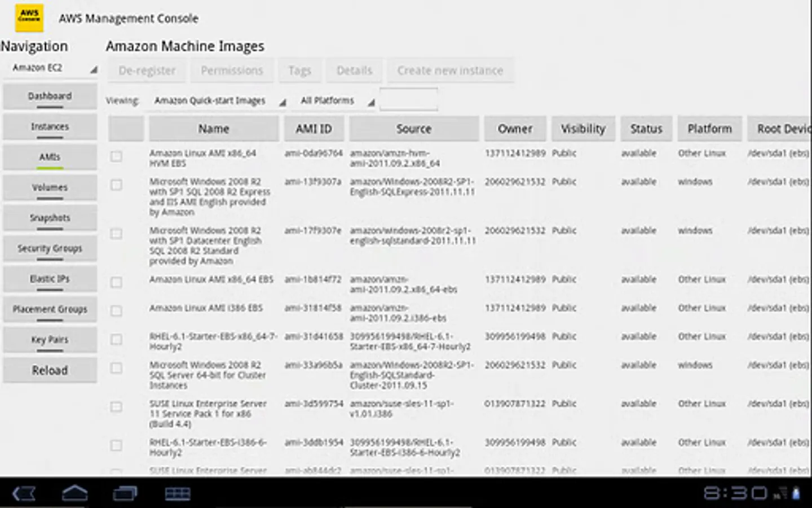Viewport: 812px width, 508px height.
Task: Click the 'AWS Management Console' title
Action: [x=129, y=18]
